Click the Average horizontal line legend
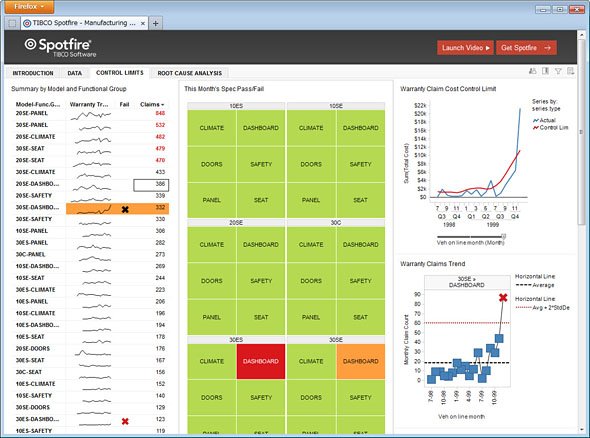 534,285
